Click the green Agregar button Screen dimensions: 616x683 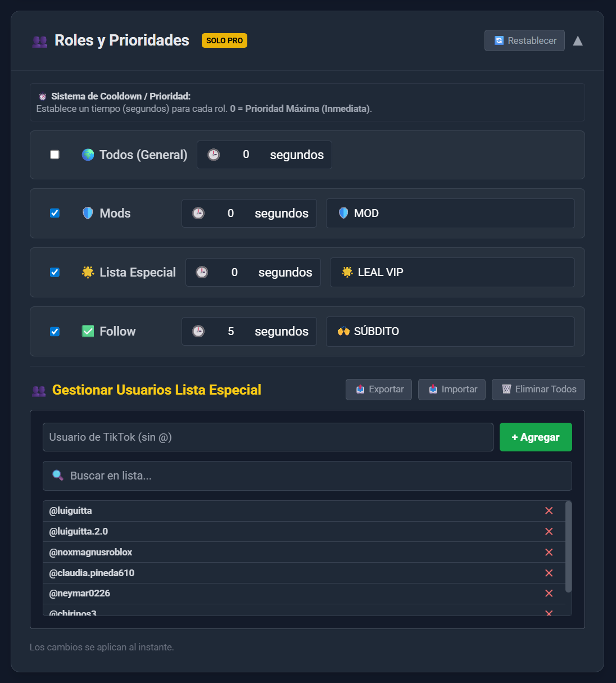(x=535, y=437)
